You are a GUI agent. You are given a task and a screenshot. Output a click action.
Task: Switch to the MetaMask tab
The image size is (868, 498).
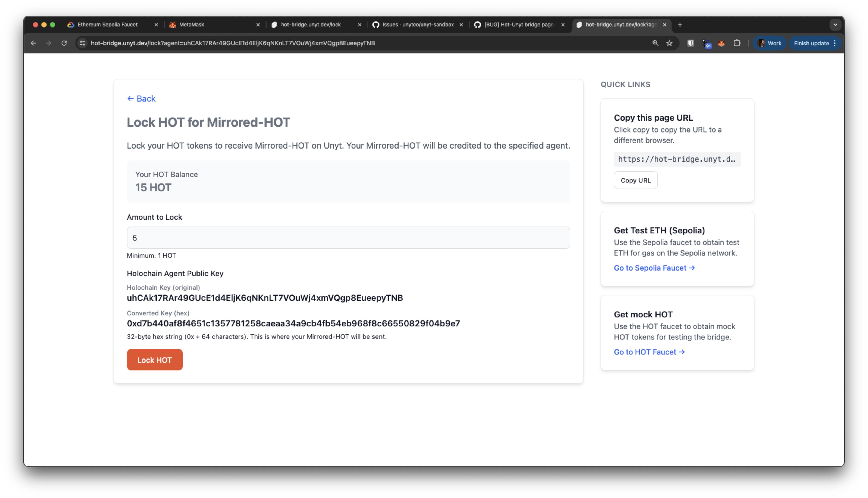[192, 25]
